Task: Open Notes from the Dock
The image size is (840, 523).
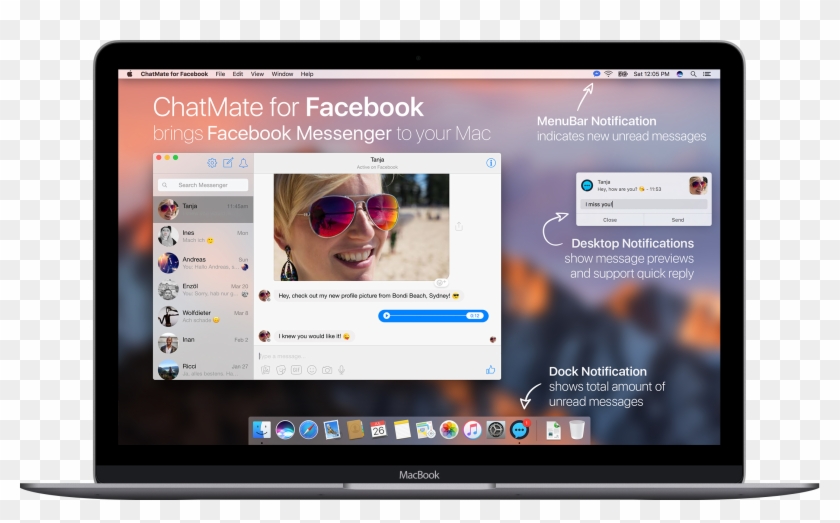Action: coord(402,429)
